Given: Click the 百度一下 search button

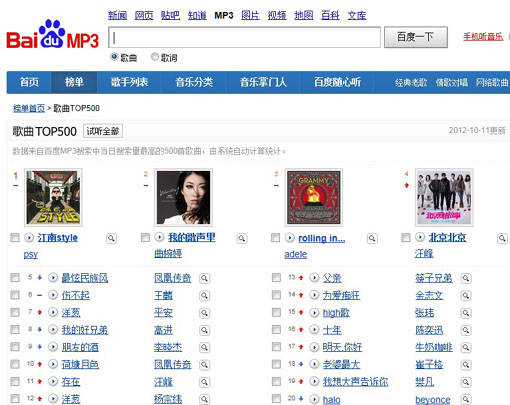Looking at the screenshot, I should tap(416, 37).
